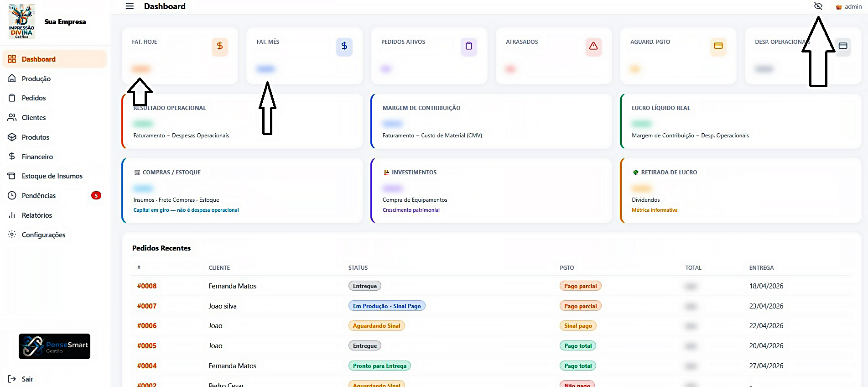Open Produção in the sidebar
The width and height of the screenshot is (868, 387).
pyautogui.click(x=55, y=78)
